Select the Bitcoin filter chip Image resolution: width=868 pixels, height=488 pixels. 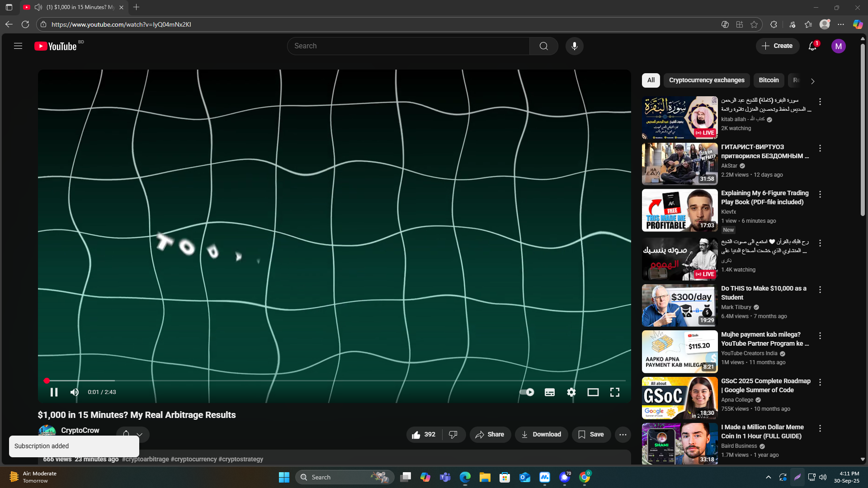coord(769,80)
